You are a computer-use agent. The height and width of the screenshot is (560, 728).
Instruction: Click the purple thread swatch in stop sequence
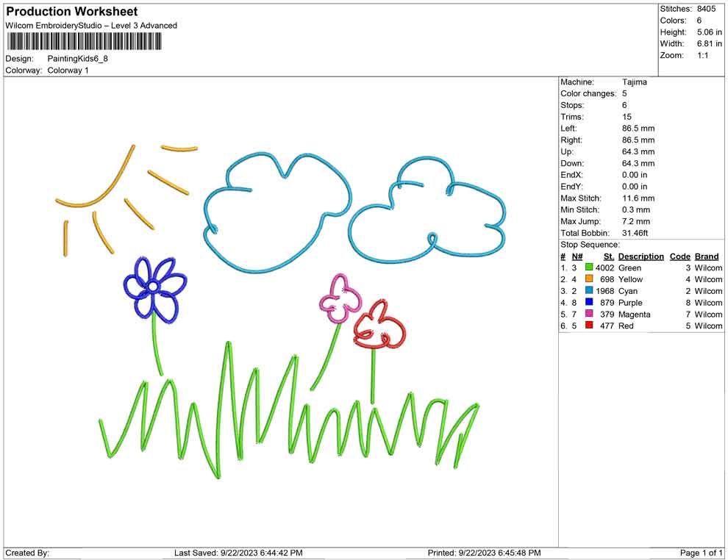click(x=589, y=302)
